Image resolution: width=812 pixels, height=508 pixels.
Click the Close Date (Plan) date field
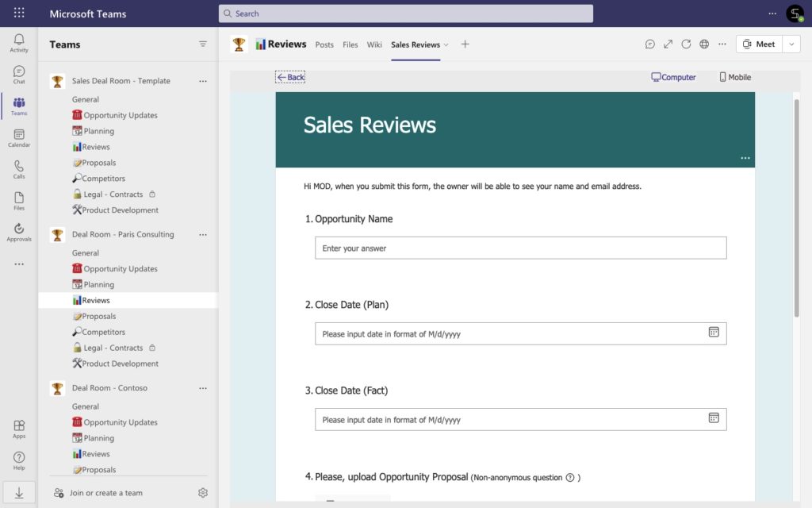[x=520, y=333]
